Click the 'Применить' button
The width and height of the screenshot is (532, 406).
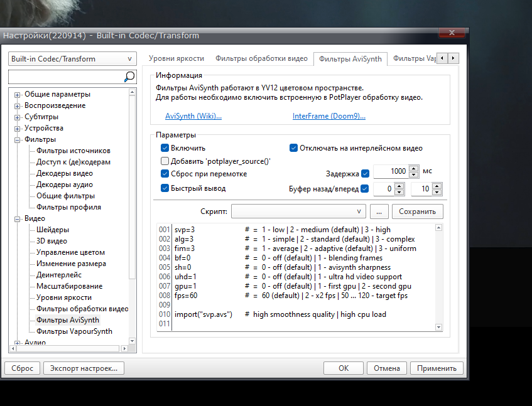[437, 368]
